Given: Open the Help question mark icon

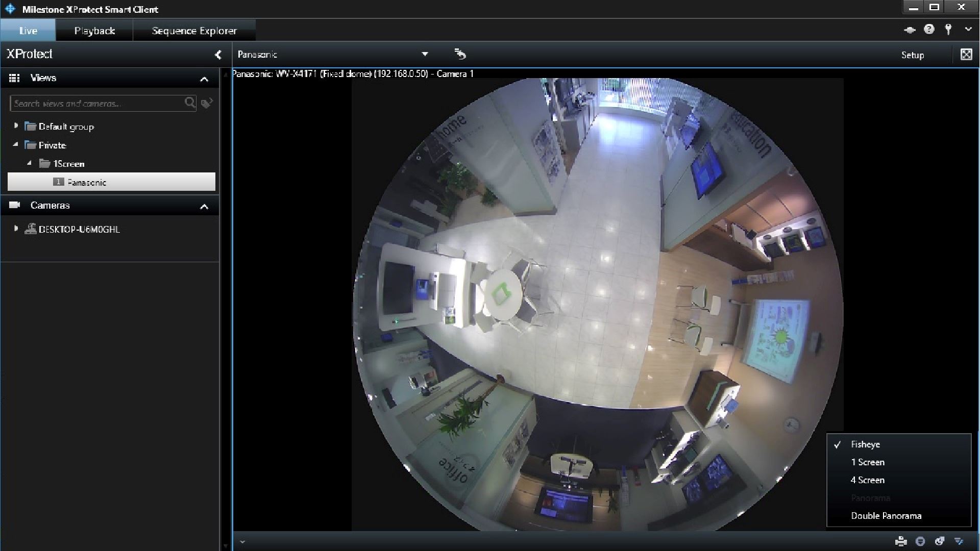Looking at the screenshot, I should pos(929,30).
